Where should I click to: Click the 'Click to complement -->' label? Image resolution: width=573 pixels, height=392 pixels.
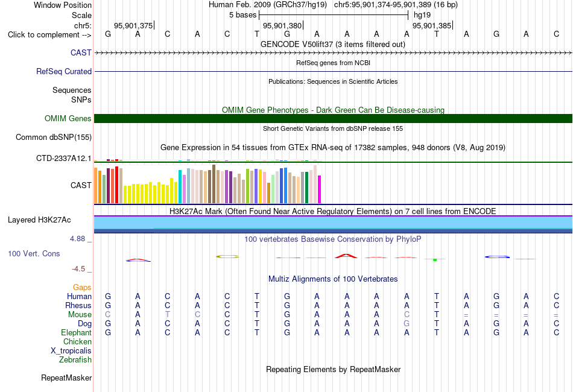49,35
